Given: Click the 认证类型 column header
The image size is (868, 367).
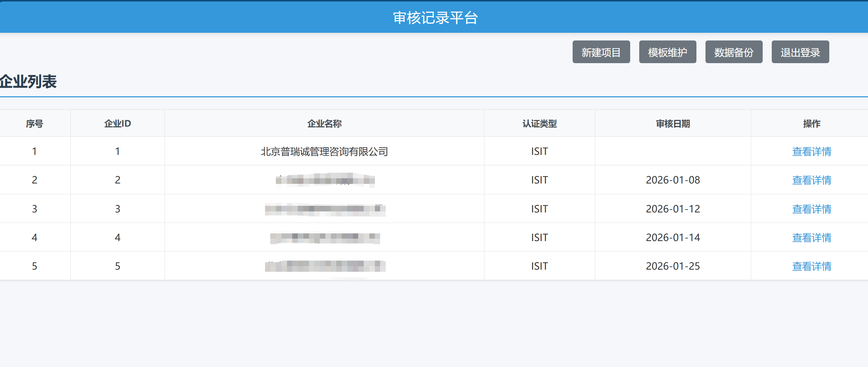Looking at the screenshot, I should [539, 123].
